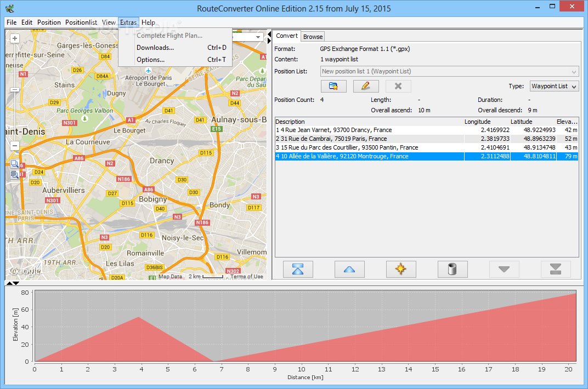Delete selected position with the trash can button

point(453,269)
